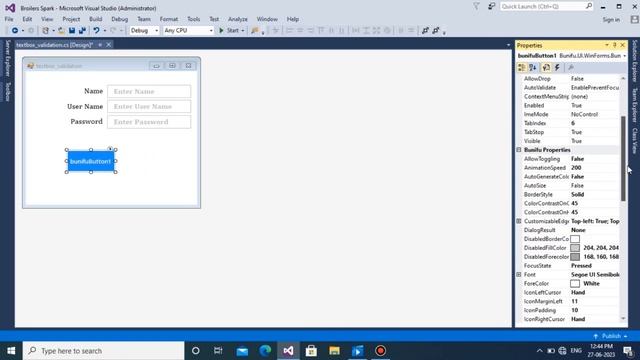Pin the Properties panel with auto-hide icon
Viewport: 640px width, 360px height.
[x=615, y=45]
